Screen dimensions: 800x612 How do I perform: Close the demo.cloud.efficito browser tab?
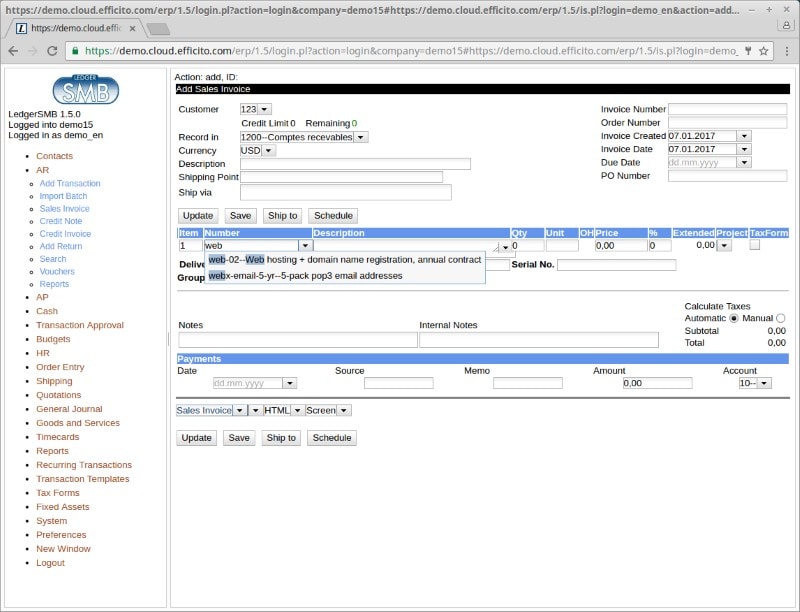pos(133,28)
